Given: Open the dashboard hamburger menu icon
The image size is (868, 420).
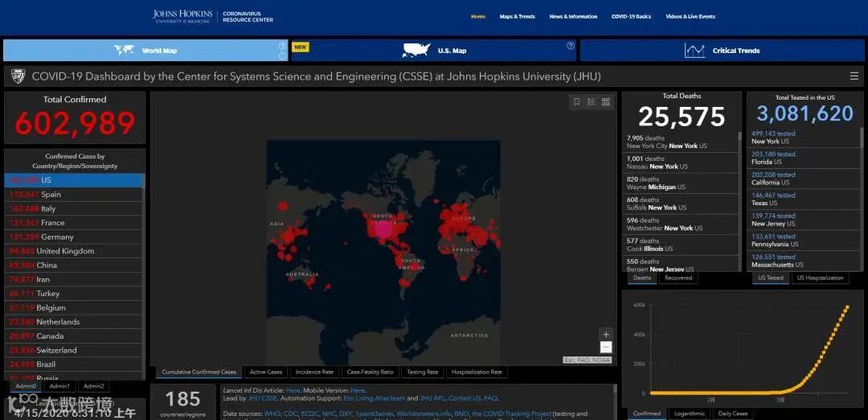Looking at the screenshot, I should click(854, 76).
